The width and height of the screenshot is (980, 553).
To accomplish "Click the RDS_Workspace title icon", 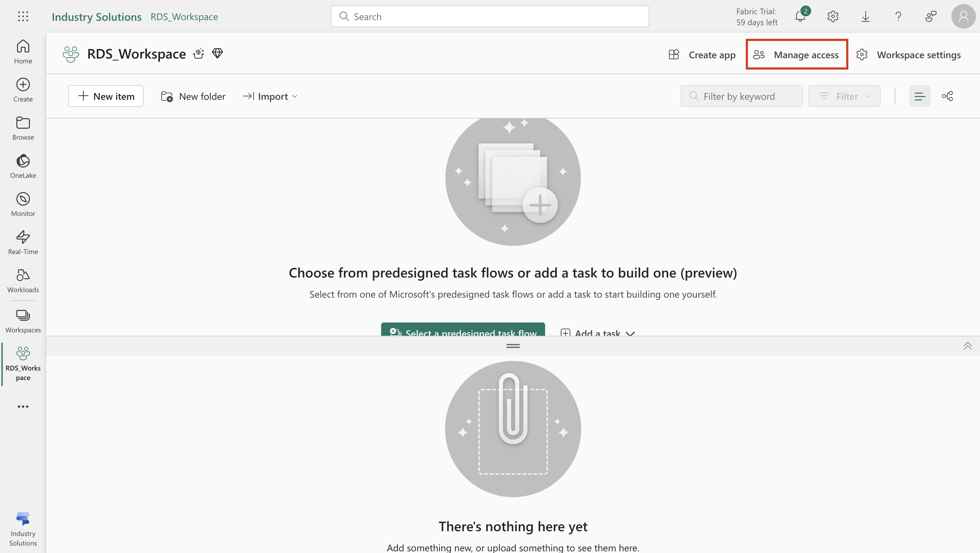I will click(71, 54).
